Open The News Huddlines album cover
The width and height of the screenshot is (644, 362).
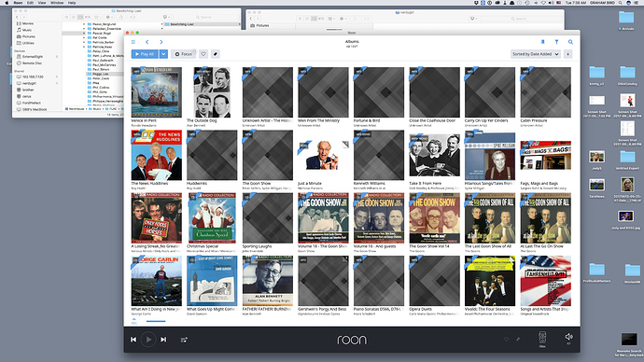(157, 155)
